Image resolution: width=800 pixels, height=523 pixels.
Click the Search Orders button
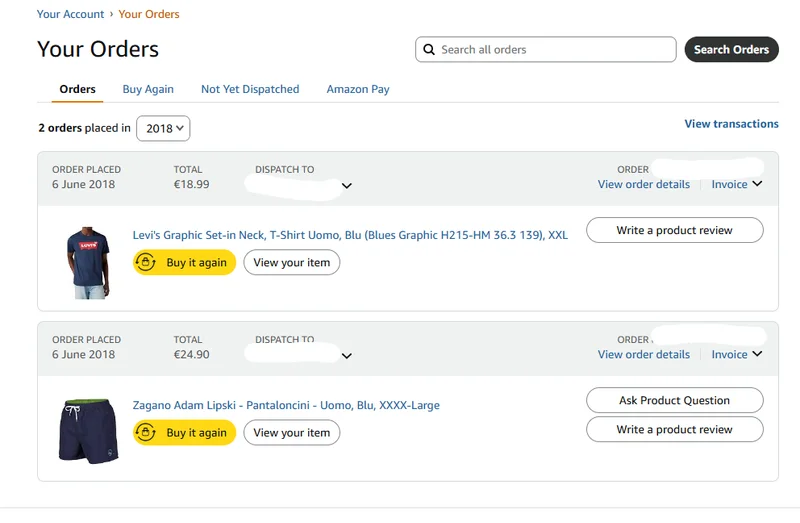coord(731,49)
